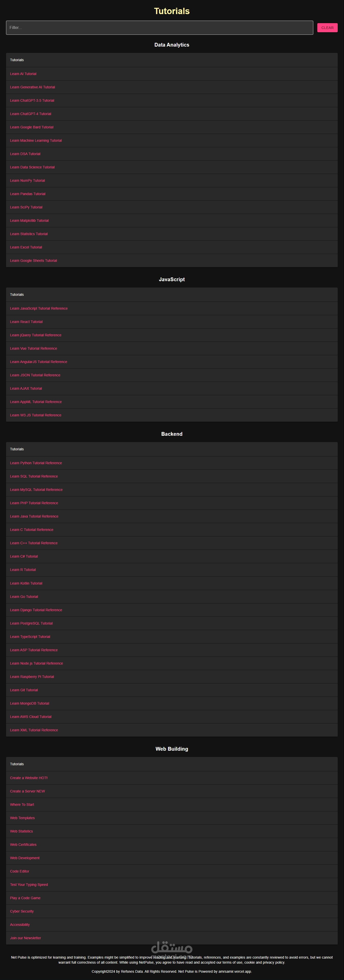Launch the Code Editor link
Viewport: 344px width, 980px height.
[x=20, y=871]
